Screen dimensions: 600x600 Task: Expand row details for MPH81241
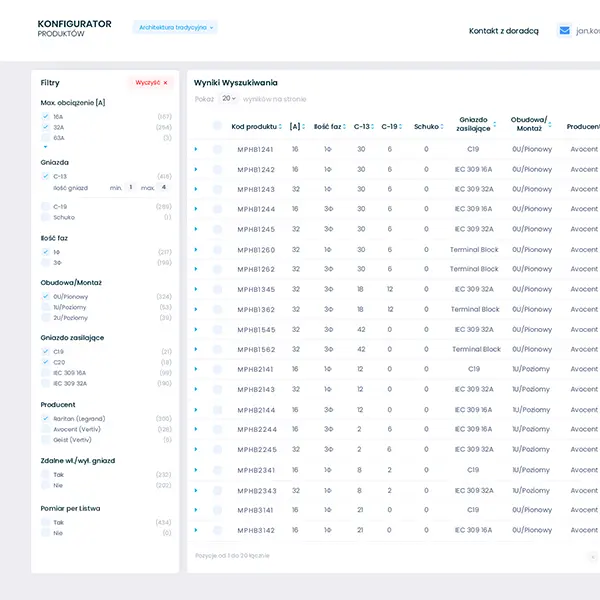[196, 149]
